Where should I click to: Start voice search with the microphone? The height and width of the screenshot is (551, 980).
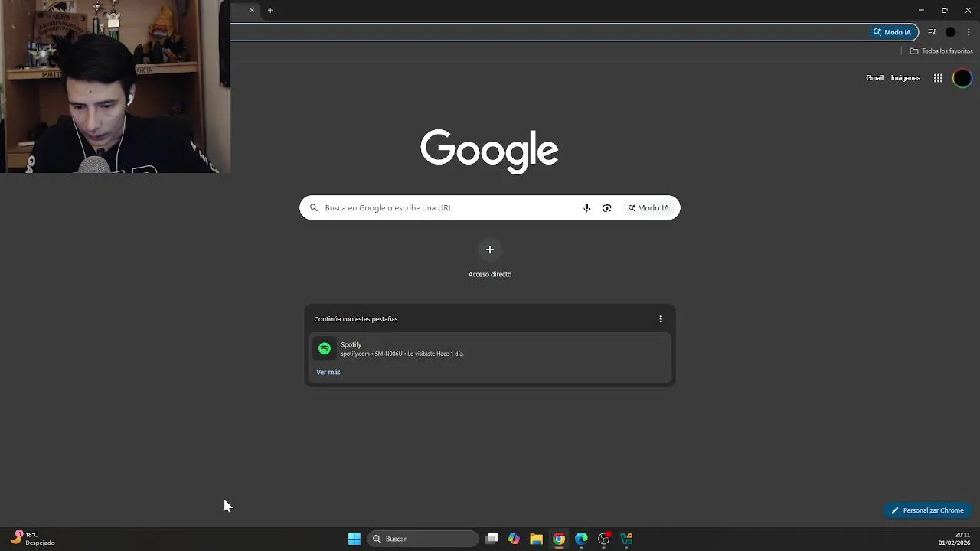(586, 207)
